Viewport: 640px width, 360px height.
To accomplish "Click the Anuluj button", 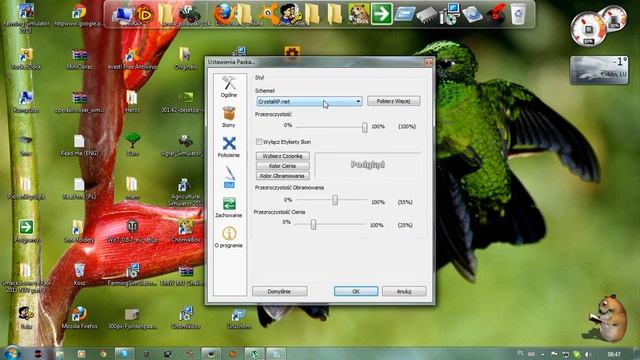I will tap(404, 291).
